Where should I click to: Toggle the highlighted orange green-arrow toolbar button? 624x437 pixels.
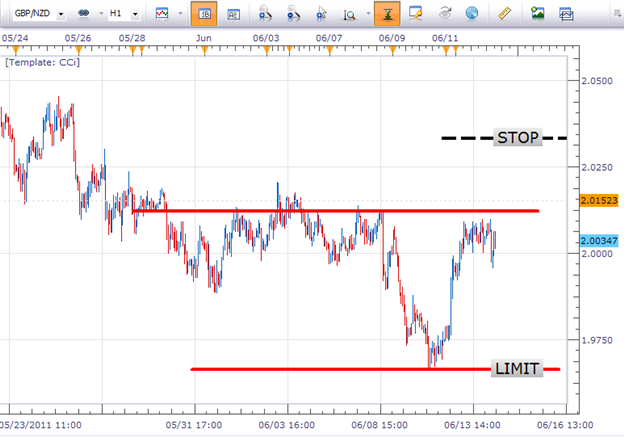[387, 14]
